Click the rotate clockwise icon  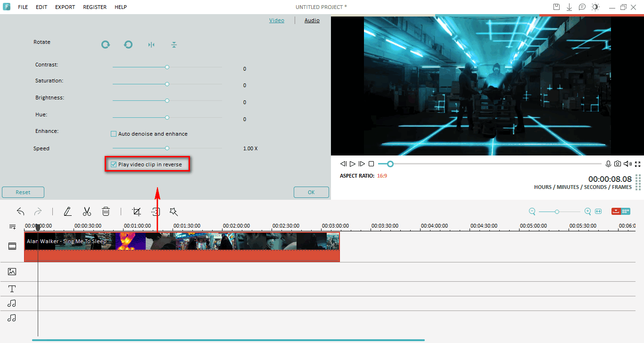106,45
